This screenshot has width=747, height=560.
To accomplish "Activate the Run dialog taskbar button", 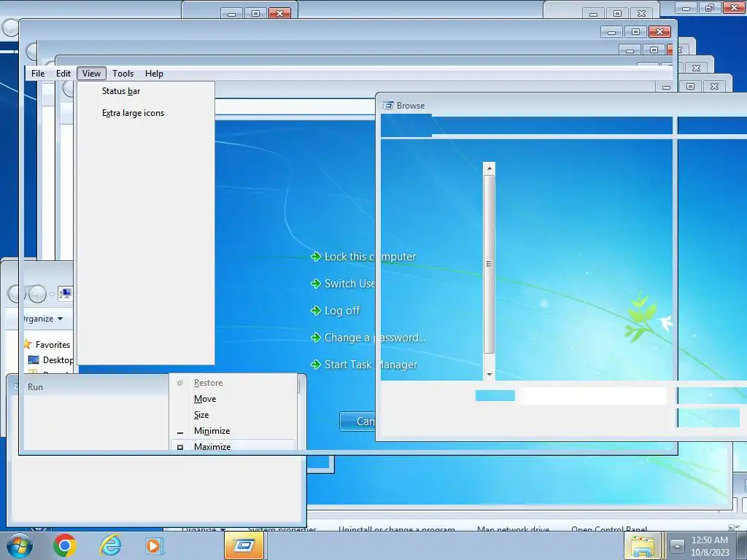I will click(244, 545).
